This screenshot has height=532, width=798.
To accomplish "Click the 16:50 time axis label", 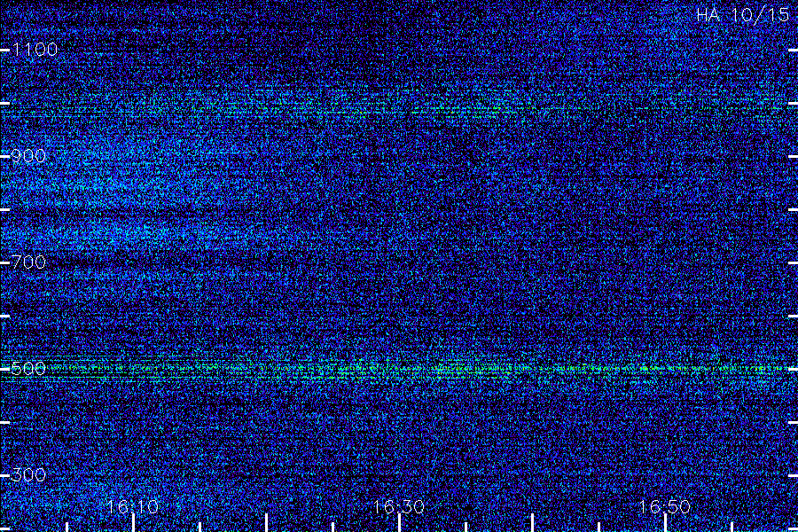I will (665, 506).
